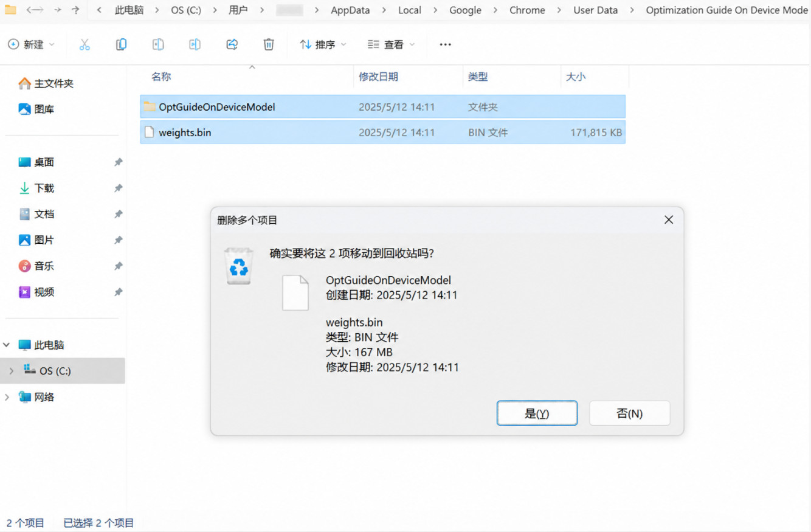Screen dimensions: 811x532
Task: Click the blank file icon in dialog
Action: pos(295,292)
